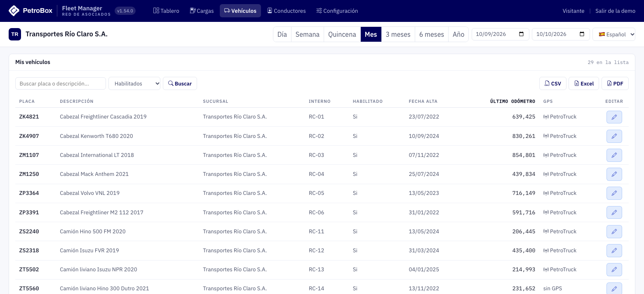644x294 pixels.
Task: Open the Habilitados filter dropdown
Action: tap(134, 83)
